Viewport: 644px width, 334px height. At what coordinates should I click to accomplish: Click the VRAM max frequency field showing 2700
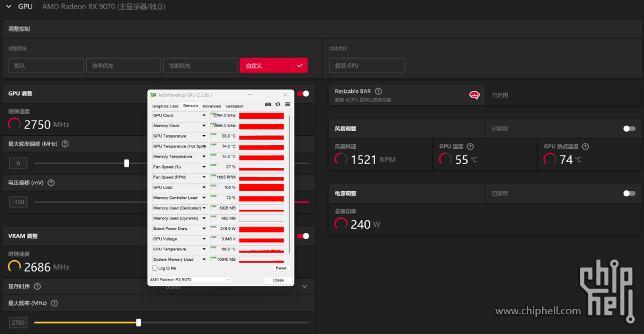click(18, 323)
